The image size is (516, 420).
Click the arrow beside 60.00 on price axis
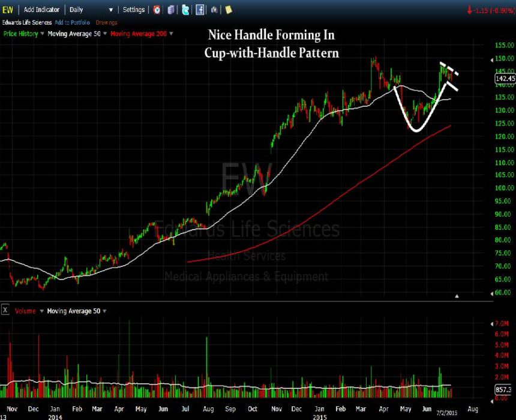[x=492, y=293]
